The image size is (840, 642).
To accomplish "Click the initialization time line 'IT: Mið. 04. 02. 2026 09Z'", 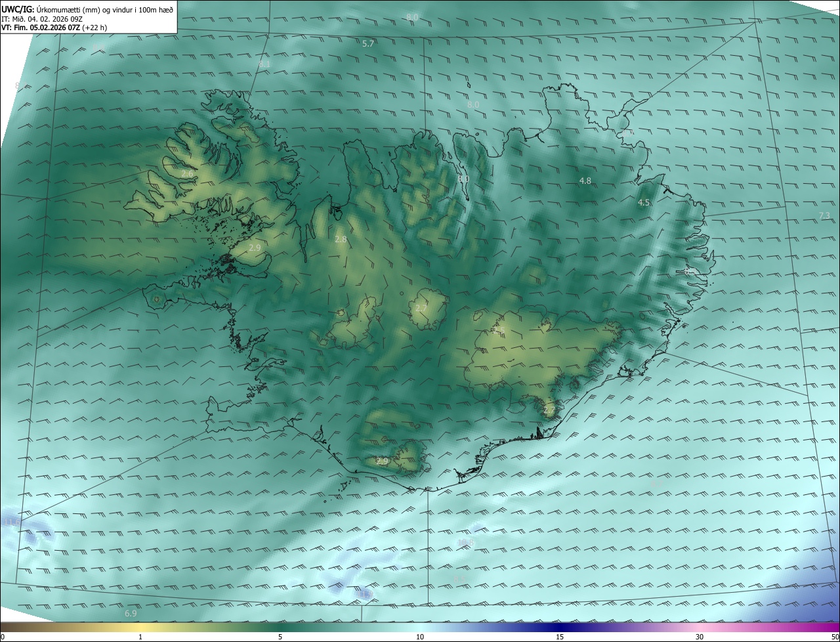I will click(x=41, y=19).
